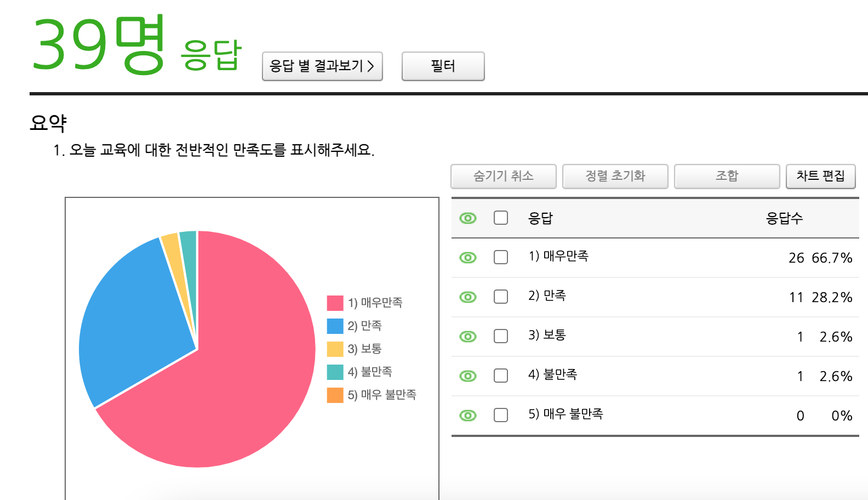This screenshot has width=868, height=500.
Task: Check the box for 1) 매우만족
Action: coord(501,257)
